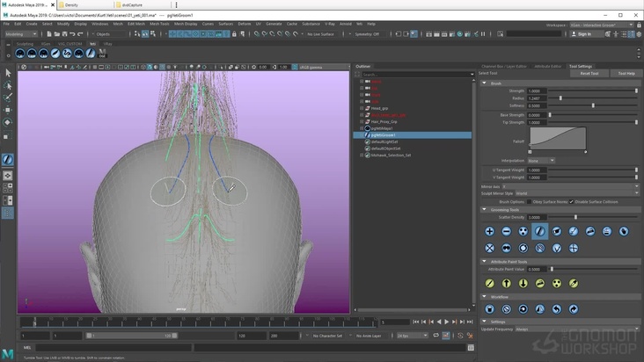Click the first yellow attribute paint icon
The image size is (644, 362).
click(x=489, y=284)
